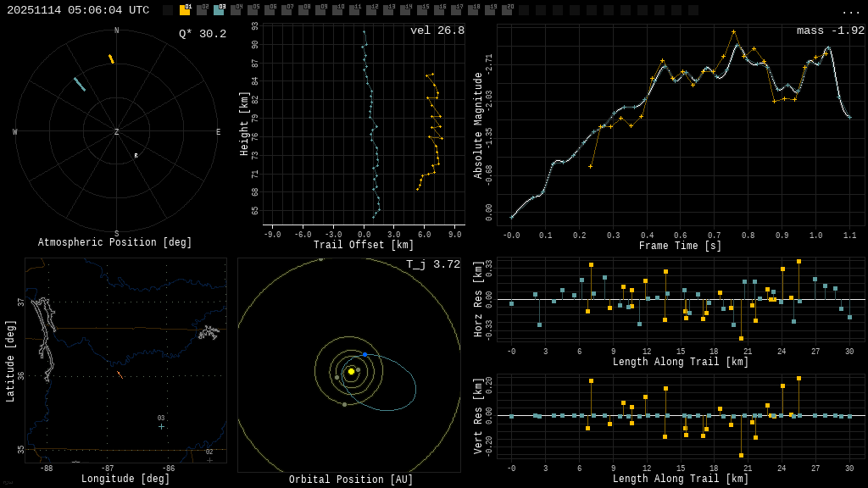Click the T_j 3.72 value in the orbital plot
Screen dimensions: 868x488
point(432,264)
